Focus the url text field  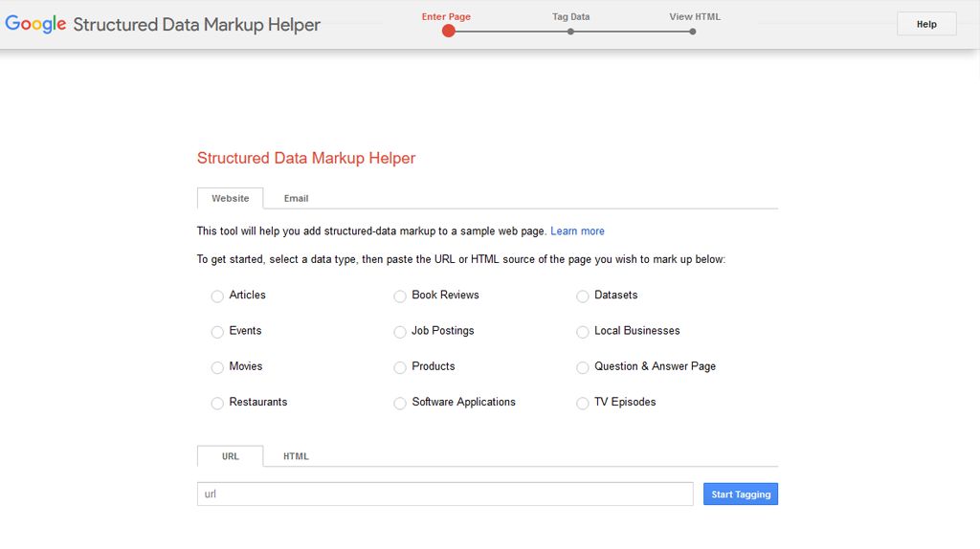(x=445, y=494)
